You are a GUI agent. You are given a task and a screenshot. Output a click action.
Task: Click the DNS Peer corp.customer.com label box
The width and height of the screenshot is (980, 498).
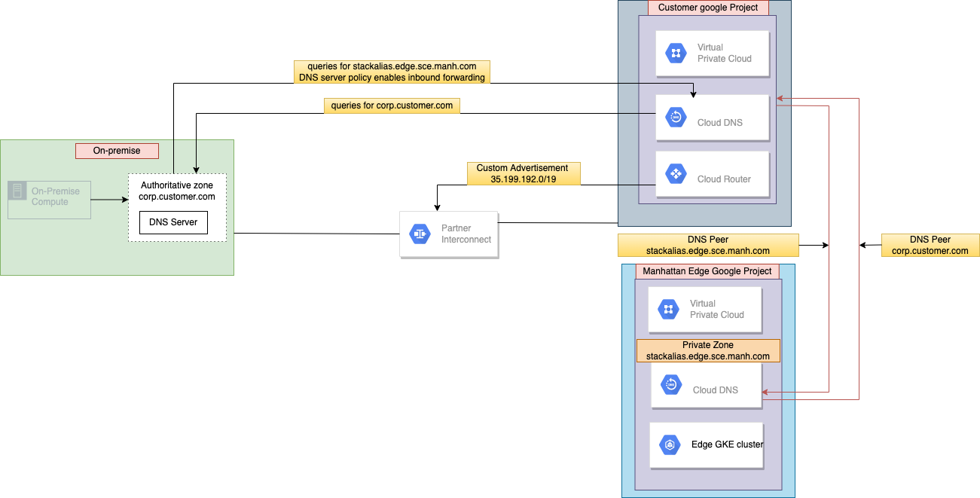930,245
